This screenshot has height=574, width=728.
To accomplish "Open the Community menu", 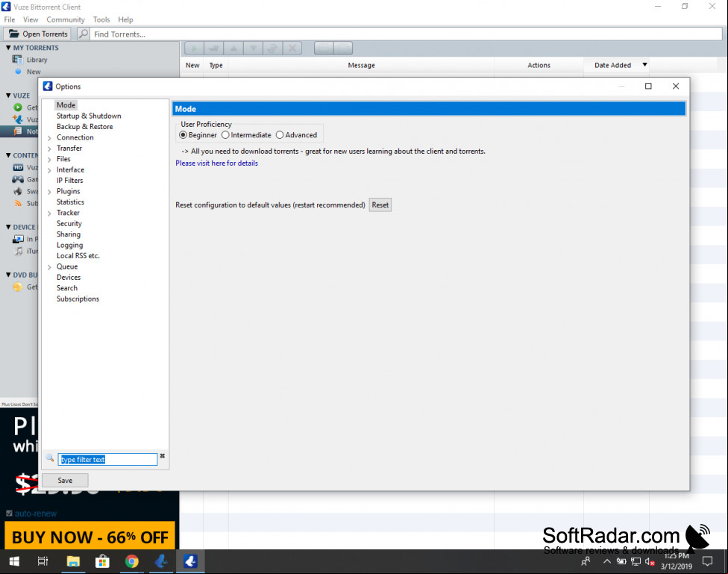I will [x=66, y=19].
